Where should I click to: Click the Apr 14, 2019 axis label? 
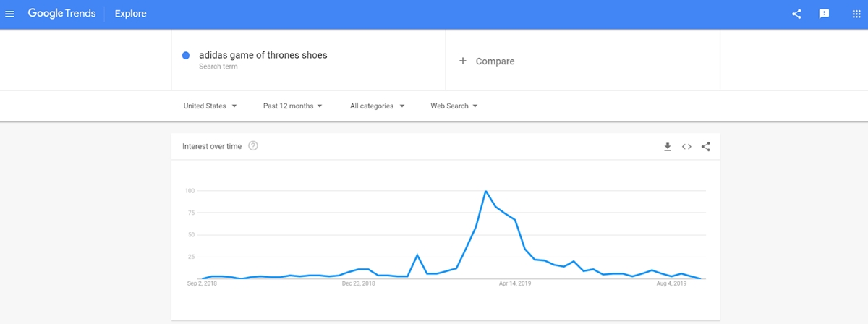point(515,283)
